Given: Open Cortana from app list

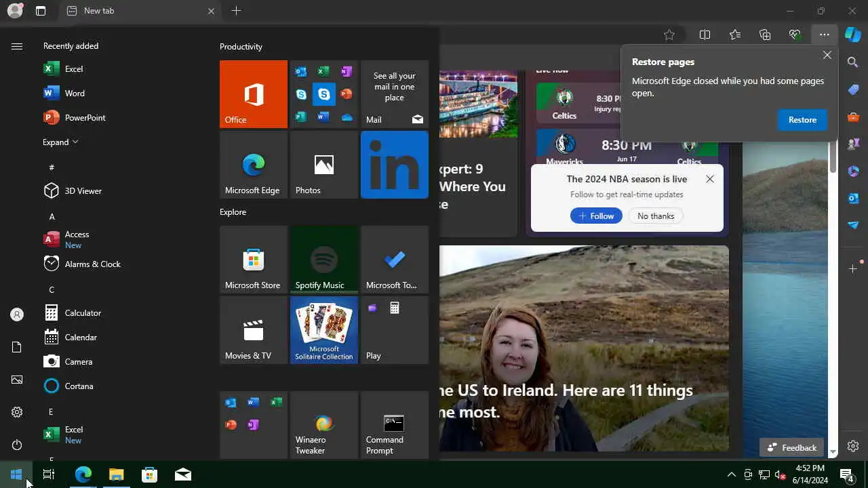Looking at the screenshot, I should click(122, 386).
